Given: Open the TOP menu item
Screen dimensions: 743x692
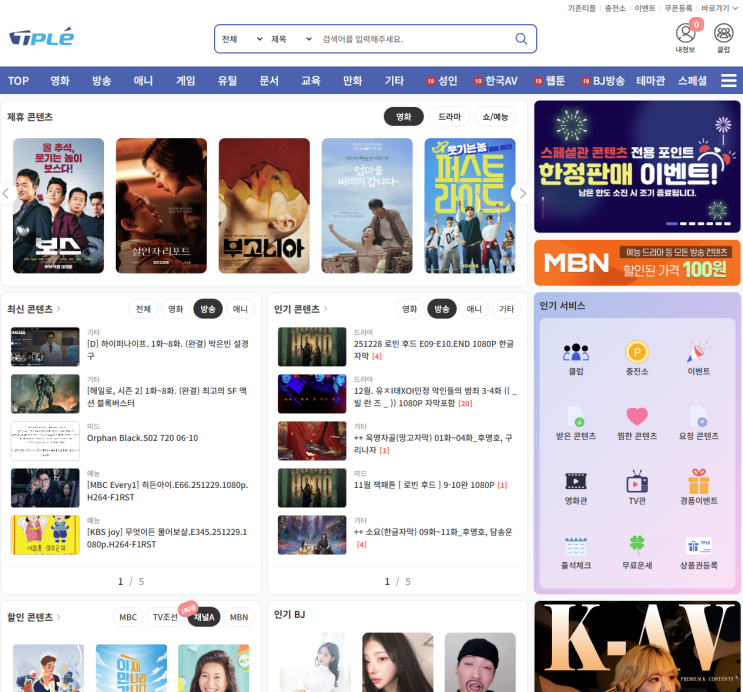Looking at the screenshot, I should tap(18, 81).
